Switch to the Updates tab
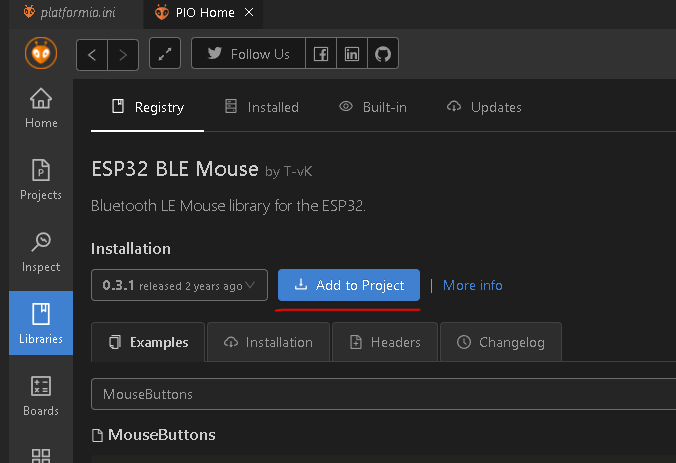The width and height of the screenshot is (676, 463). tap(484, 107)
